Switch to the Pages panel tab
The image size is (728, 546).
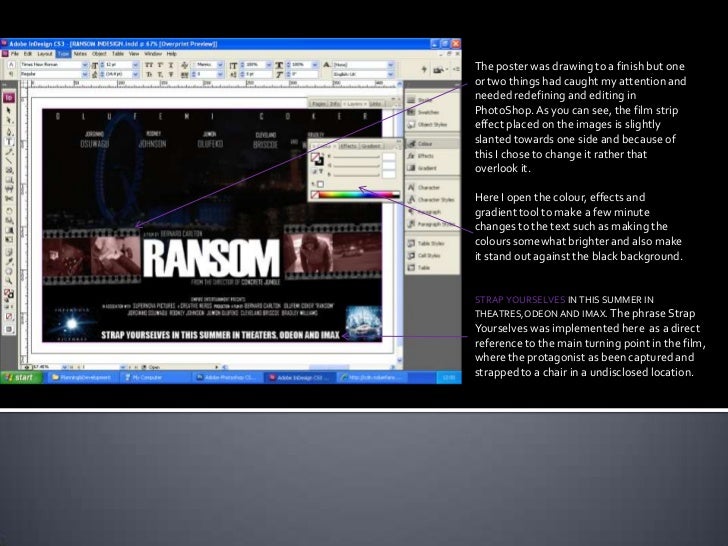pos(318,104)
